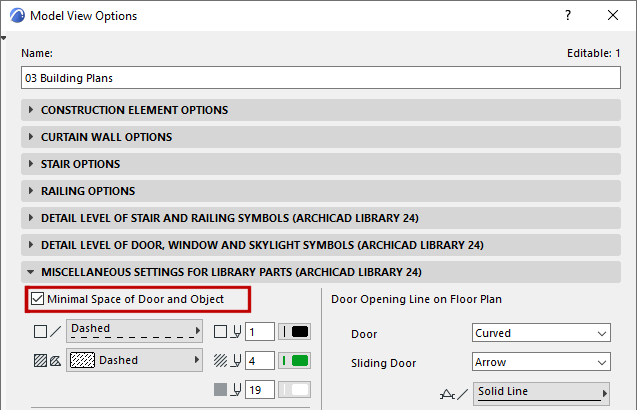The image size is (637, 410).
Task: Collapse Miscellaneous Settings for Library Parts
Action: tap(321, 272)
